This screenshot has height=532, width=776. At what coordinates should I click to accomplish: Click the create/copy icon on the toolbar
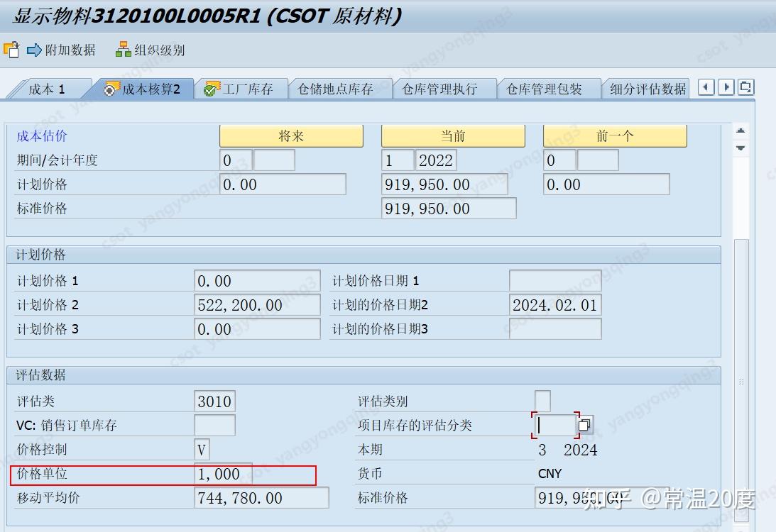pos(11,50)
